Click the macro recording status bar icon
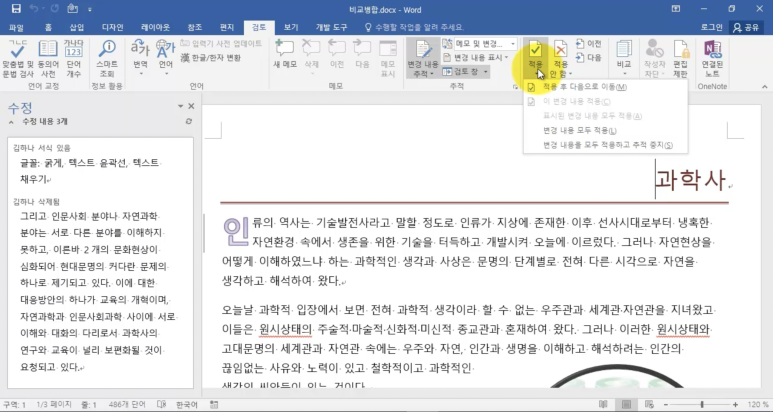773x412 pixels. tap(213, 405)
